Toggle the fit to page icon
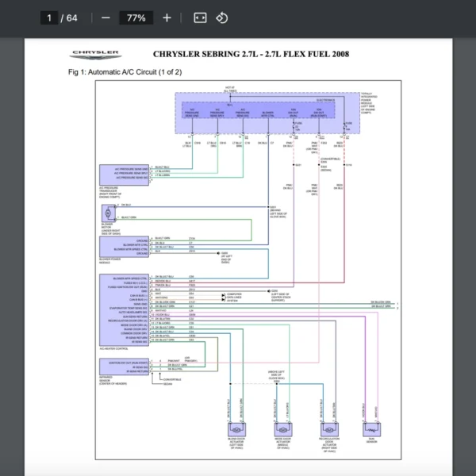476x476 pixels. click(200, 17)
